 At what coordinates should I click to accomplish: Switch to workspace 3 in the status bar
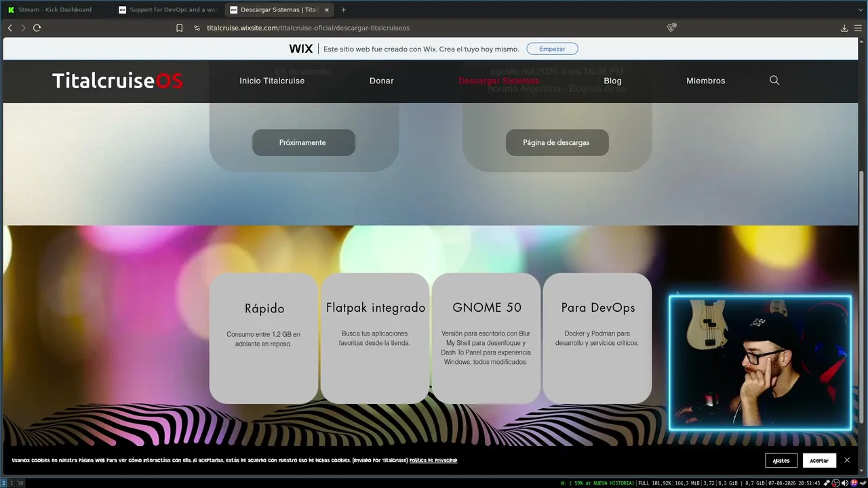point(11,483)
